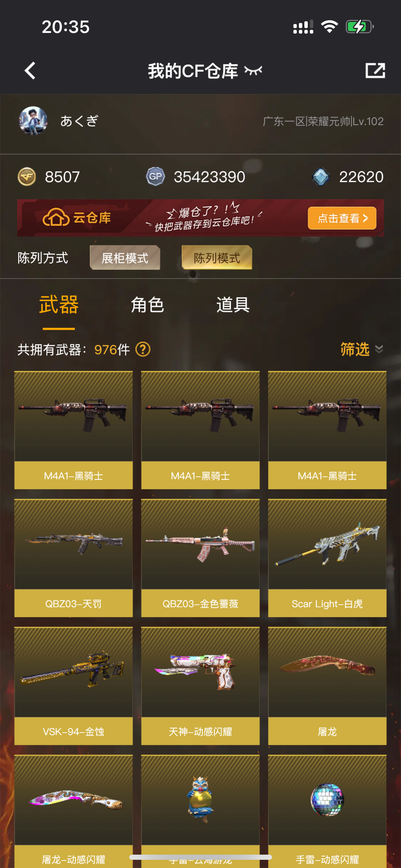Open the share/export icon
The height and width of the screenshot is (868, 401).
click(375, 71)
